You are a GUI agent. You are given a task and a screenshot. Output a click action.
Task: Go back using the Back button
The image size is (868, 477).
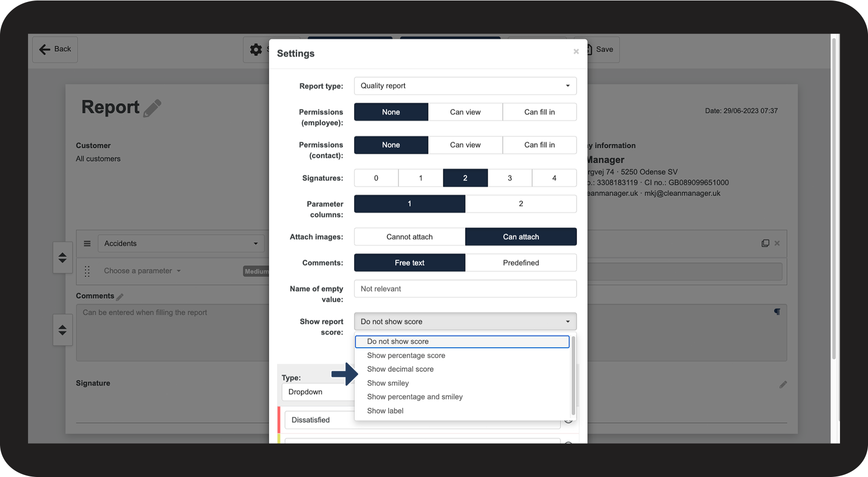(x=55, y=49)
